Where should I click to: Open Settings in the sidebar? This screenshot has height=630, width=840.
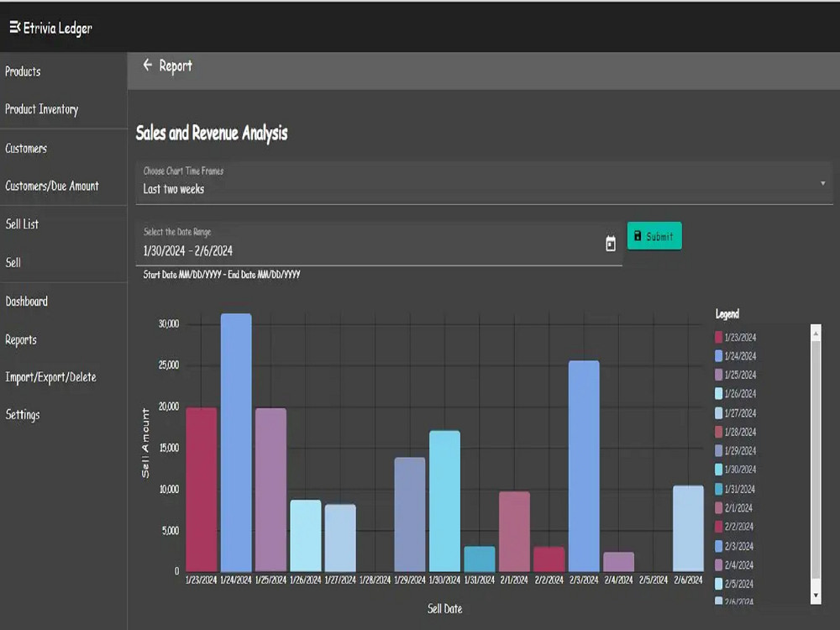23,415
